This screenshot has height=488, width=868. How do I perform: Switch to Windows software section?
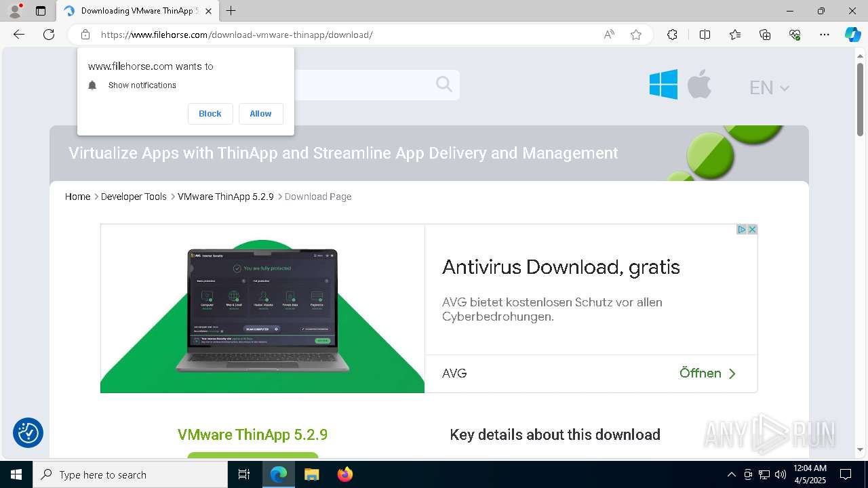pyautogui.click(x=663, y=85)
